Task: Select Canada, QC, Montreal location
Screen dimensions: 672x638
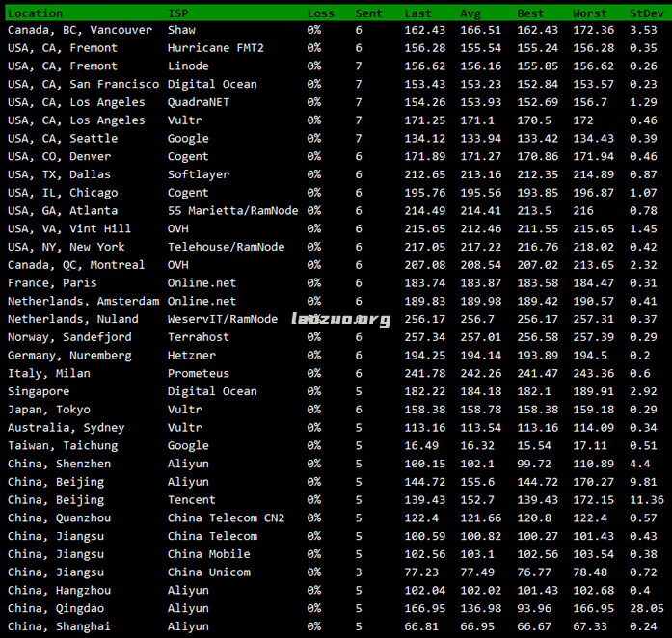Action: 76,265
